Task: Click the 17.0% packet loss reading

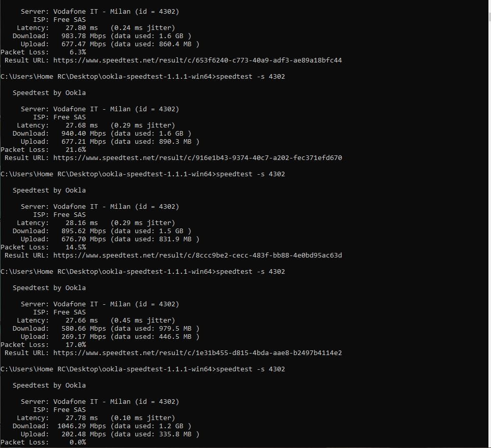Action: [x=75, y=345]
